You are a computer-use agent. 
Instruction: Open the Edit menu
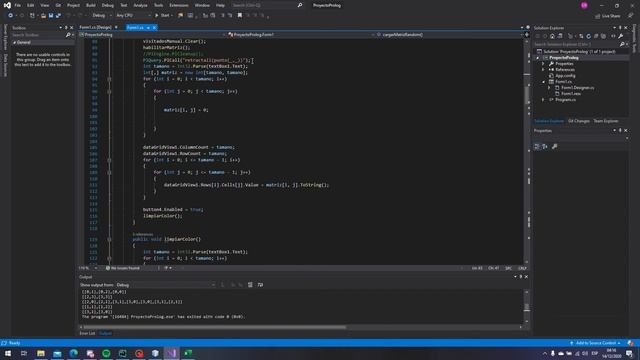pos(31,5)
